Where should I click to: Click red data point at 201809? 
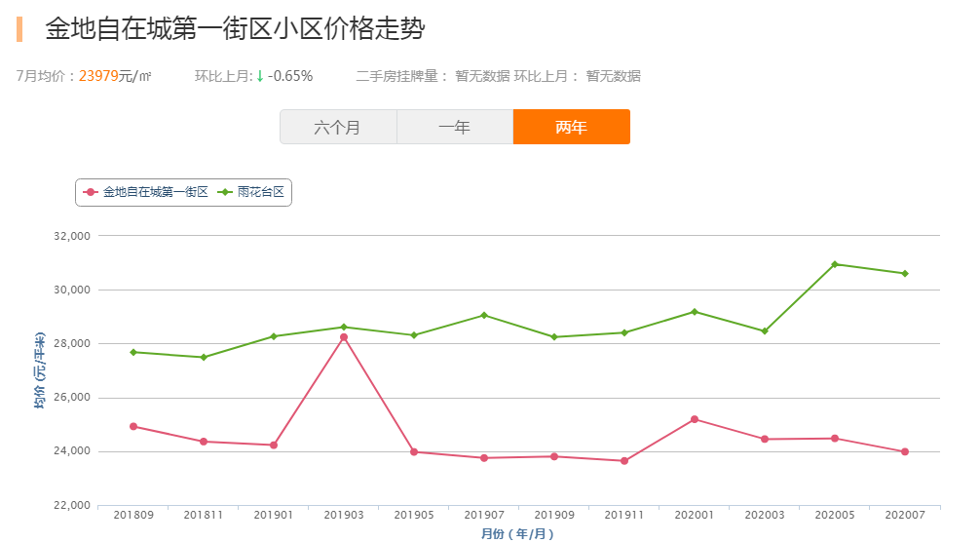pos(133,427)
